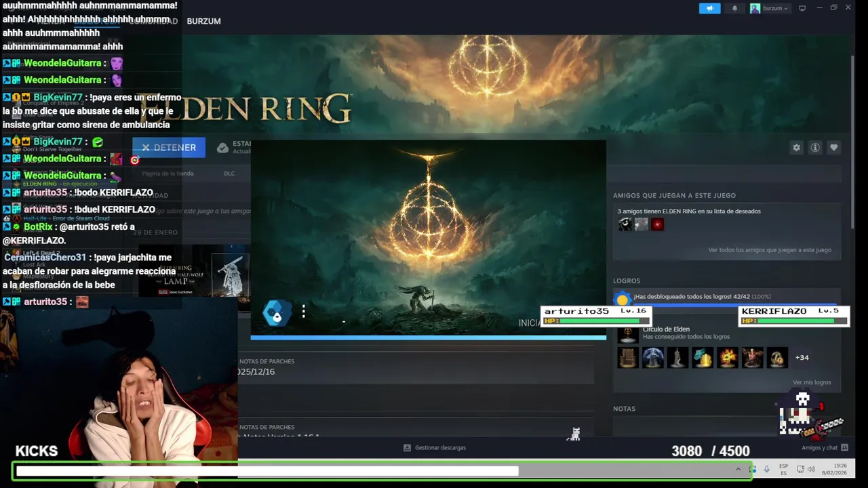The height and width of the screenshot is (488, 868).
Task: Select the sword-in-stone achievement icon
Action: tap(677, 357)
